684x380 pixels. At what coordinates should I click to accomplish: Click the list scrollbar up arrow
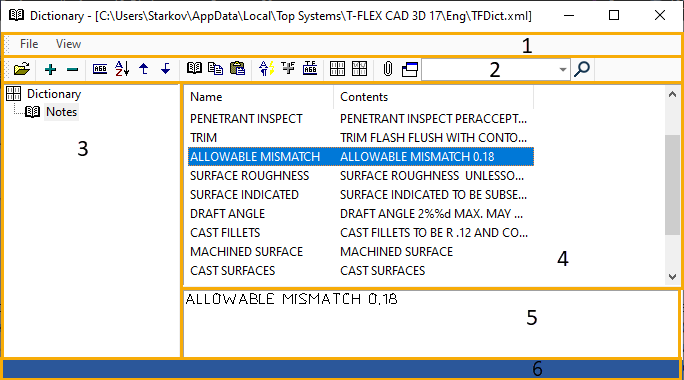point(672,94)
